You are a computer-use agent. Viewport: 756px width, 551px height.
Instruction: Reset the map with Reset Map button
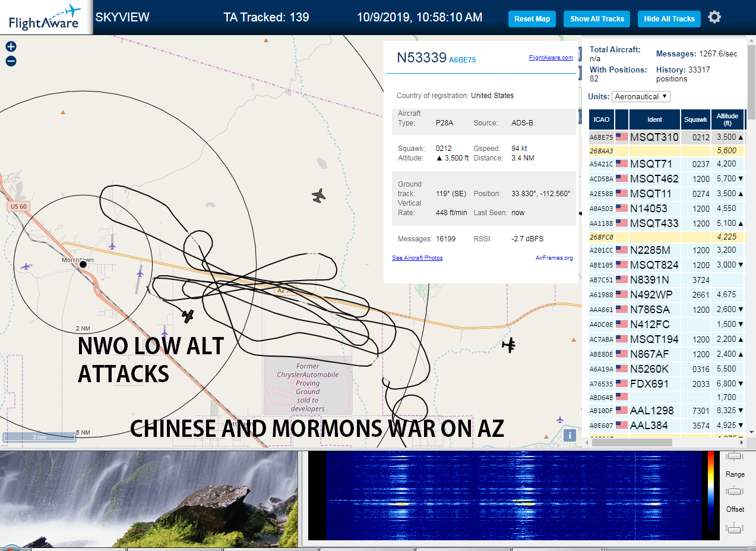(x=532, y=19)
